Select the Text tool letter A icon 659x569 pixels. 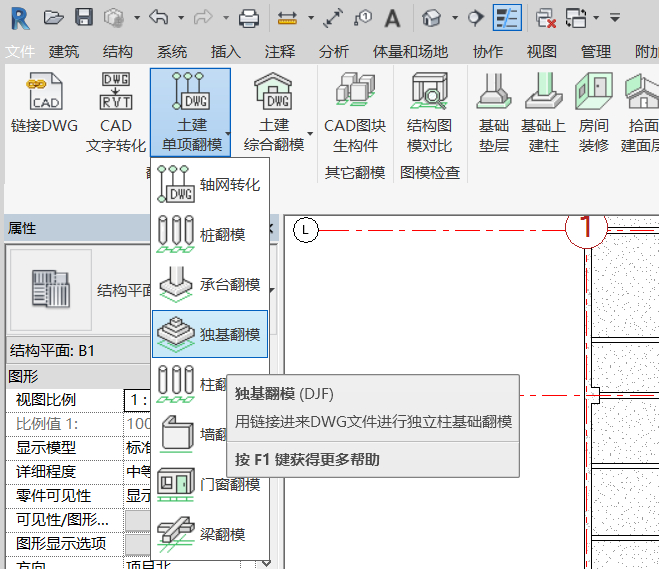coord(393,18)
